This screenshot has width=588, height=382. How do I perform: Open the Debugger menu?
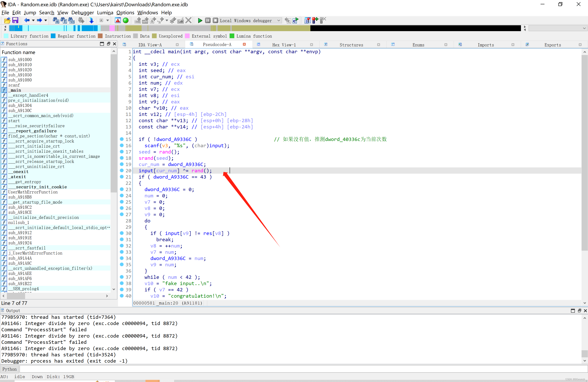coord(83,13)
